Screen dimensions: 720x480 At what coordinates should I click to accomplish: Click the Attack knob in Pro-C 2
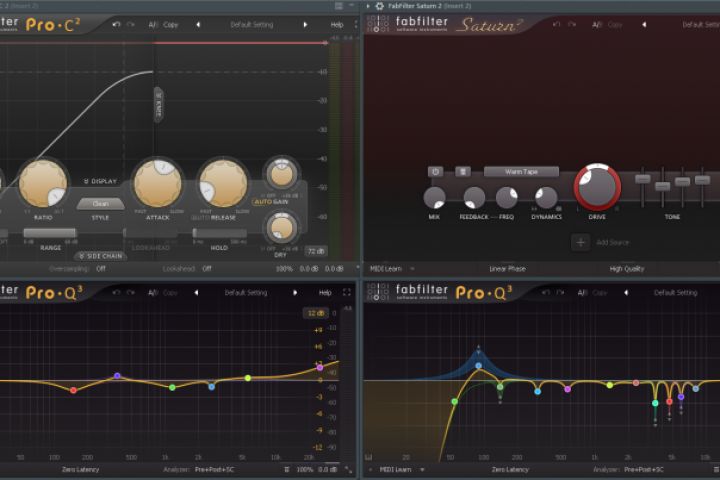(x=158, y=183)
